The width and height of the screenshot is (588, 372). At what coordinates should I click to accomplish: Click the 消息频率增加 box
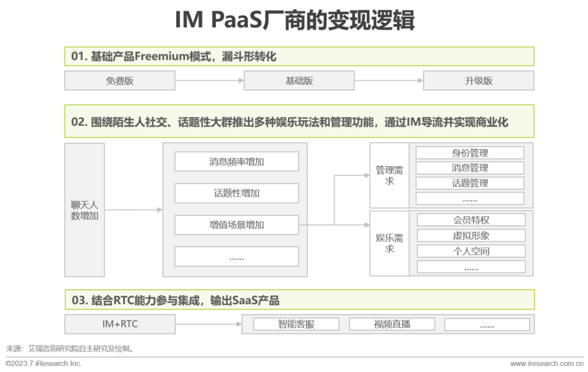236,161
